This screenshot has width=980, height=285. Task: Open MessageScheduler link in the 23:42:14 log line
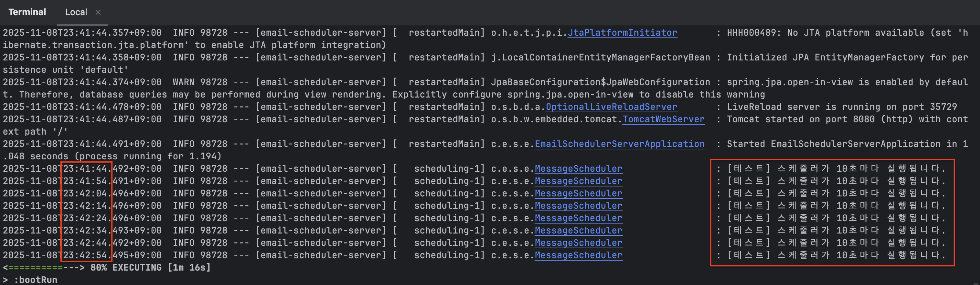pos(578,206)
